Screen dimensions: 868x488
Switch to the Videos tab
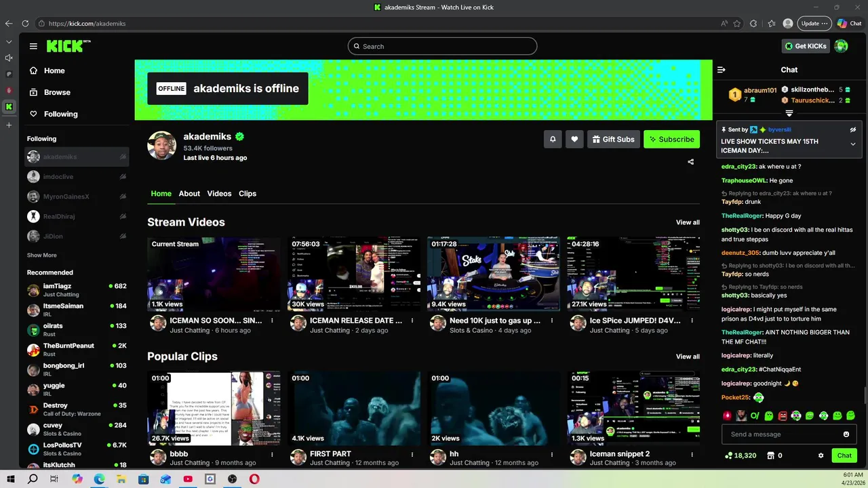(219, 193)
